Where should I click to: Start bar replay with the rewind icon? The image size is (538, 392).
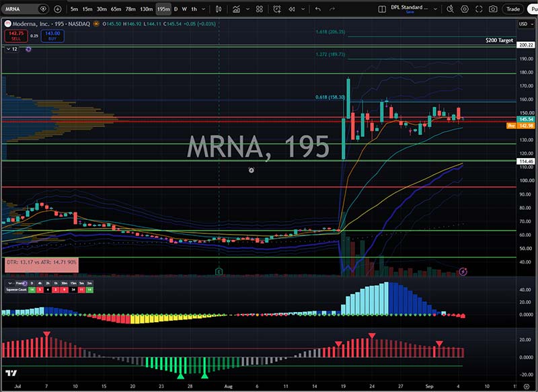tap(292, 9)
